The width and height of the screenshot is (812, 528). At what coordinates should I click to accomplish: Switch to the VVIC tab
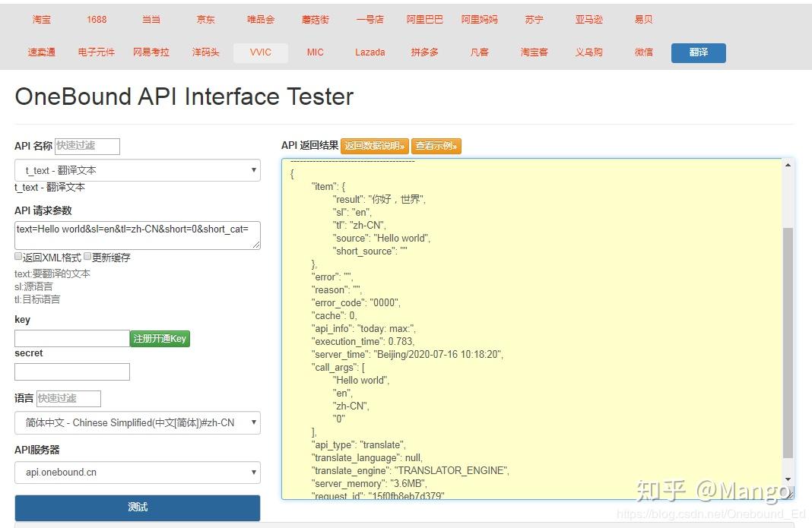point(260,52)
